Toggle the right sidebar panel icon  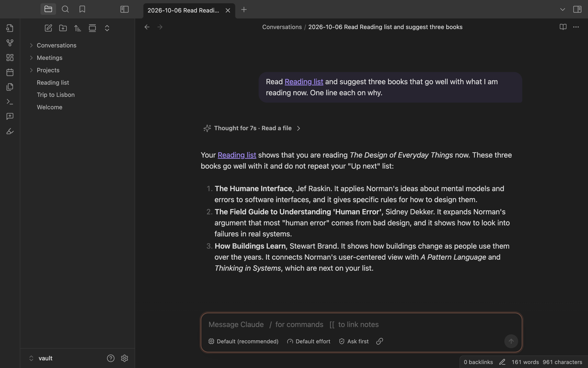coord(577,9)
